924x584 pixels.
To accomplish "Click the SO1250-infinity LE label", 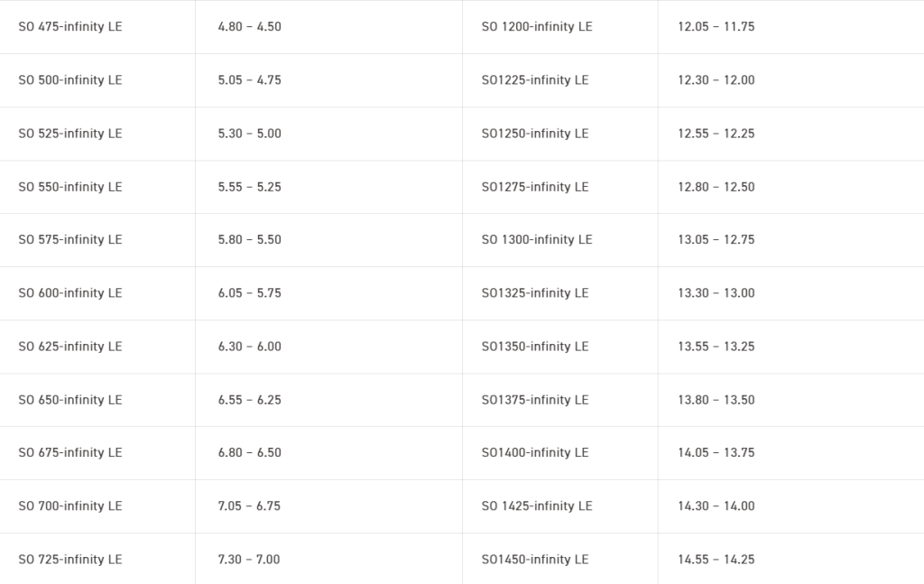I will 535,134.
